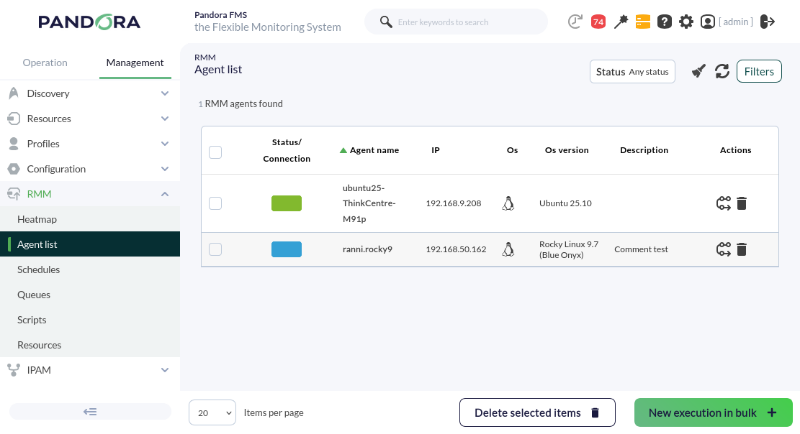
Task: Expand the top Resources menu chevron
Action: point(165,118)
